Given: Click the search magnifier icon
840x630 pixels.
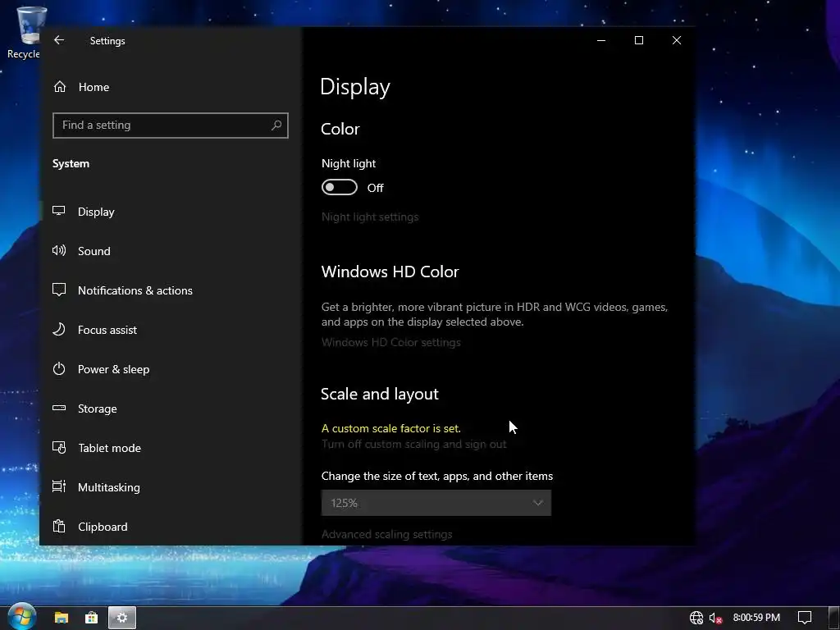Looking at the screenshot, I should [276, 126].
